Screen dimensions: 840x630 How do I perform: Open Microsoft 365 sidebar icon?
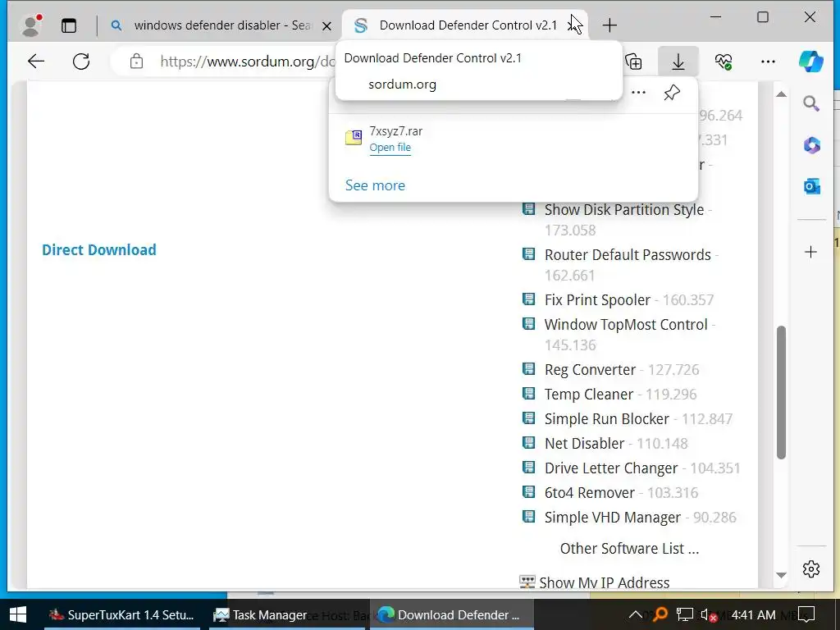point(811,145)
